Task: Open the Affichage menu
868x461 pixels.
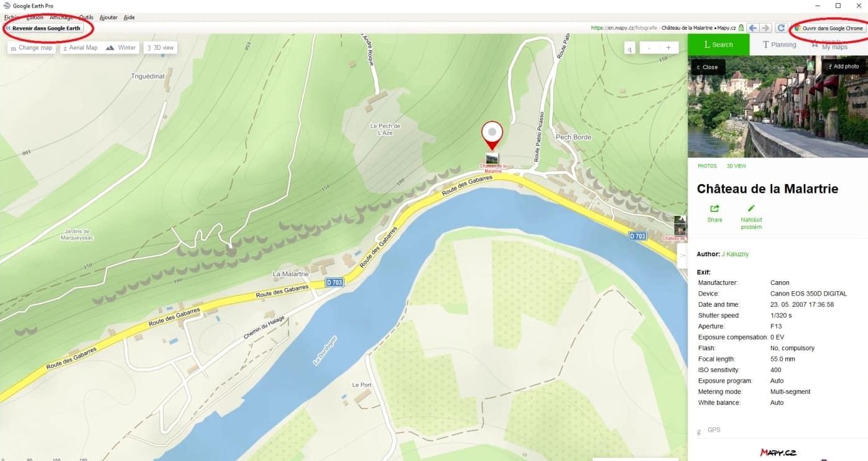Action: tap(61, 17)
